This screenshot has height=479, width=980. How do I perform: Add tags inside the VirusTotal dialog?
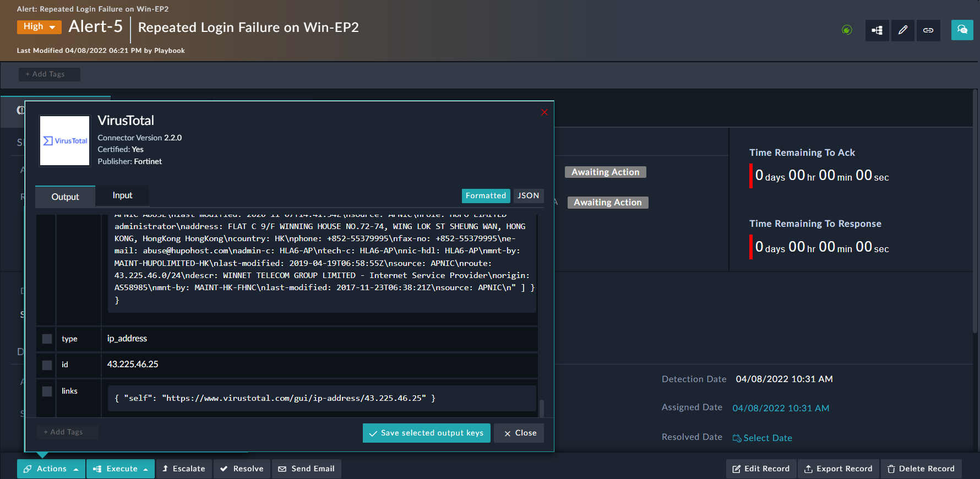(68, 432)
